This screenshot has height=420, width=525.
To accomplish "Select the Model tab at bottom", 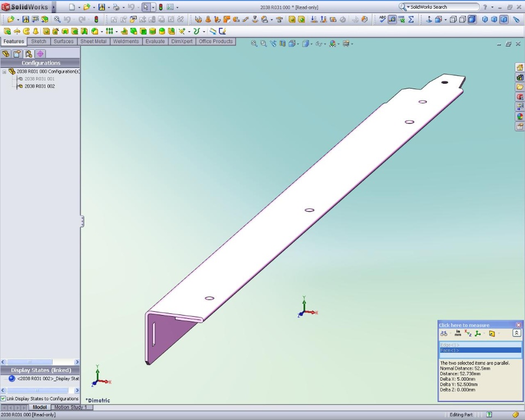I will coord(39,407).
